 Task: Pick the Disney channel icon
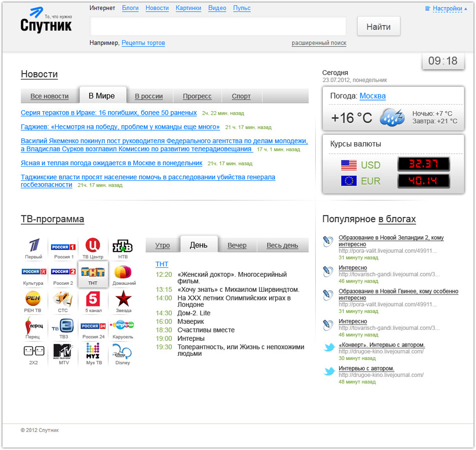point(122,351)
